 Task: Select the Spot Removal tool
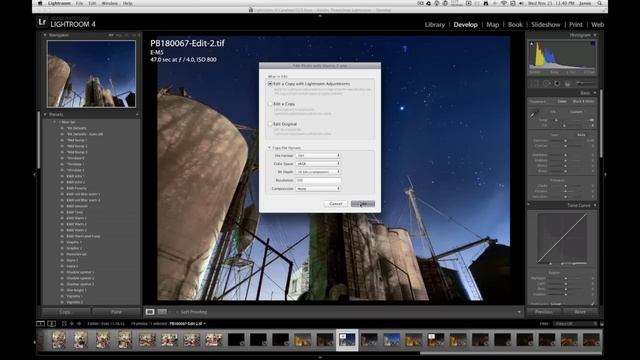click(x=546, y=84)
